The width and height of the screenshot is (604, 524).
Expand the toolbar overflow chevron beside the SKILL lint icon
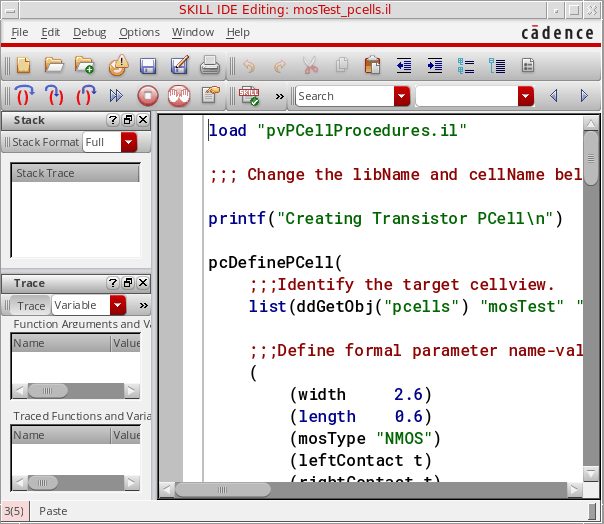tap(280, 96)
